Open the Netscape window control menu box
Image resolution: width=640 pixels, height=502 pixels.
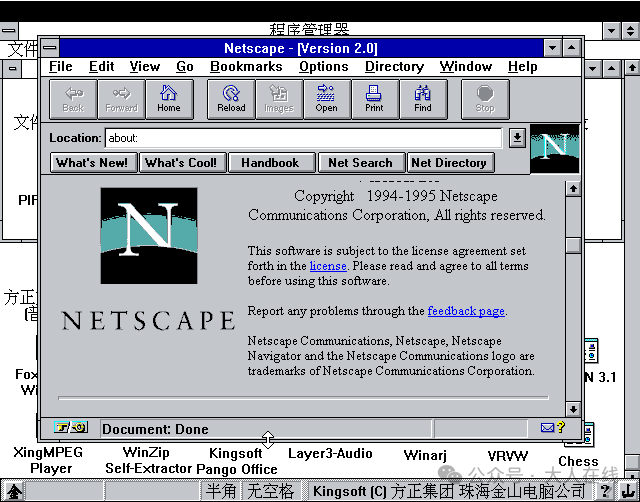coord(50,48)
